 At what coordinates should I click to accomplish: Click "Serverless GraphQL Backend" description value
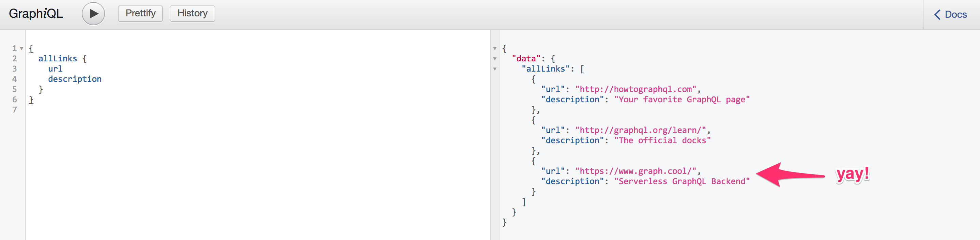(682, 181)
